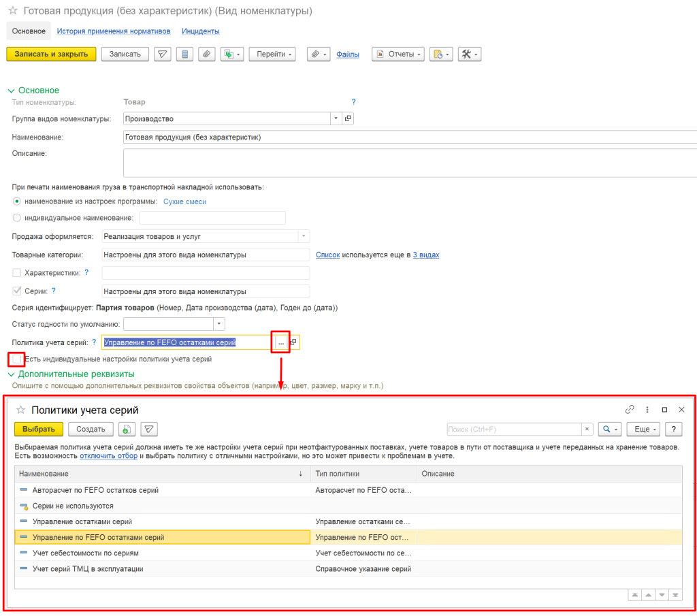Click the filter icon in policies window

tap(149, 429)
